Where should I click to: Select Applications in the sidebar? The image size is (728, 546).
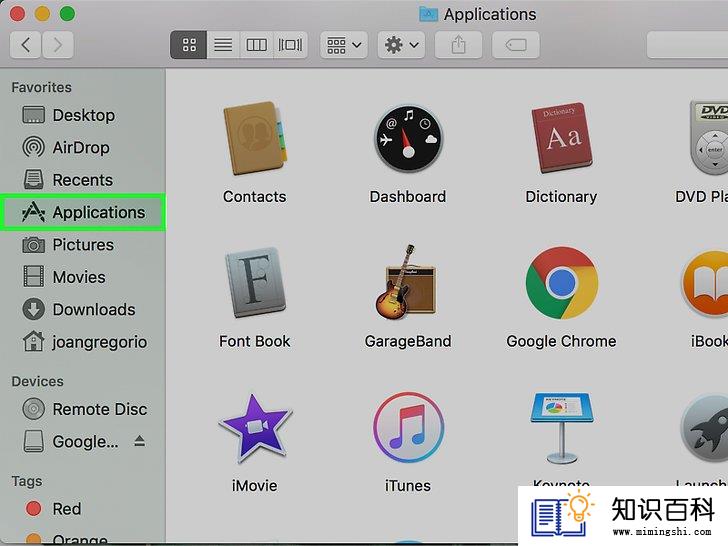pos(83,212)
